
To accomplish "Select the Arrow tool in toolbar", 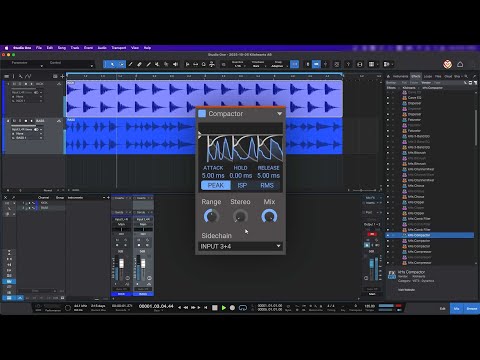I will [x=113, y=64].
